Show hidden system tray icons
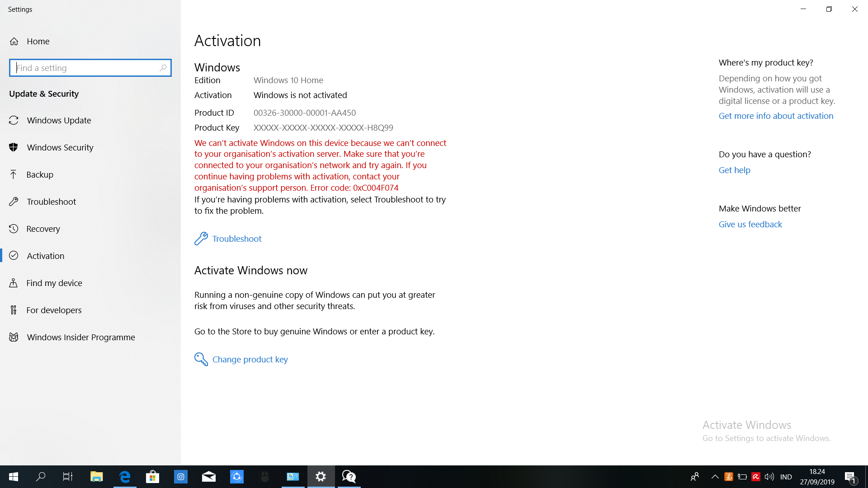868x488 pixels. [715, 477]
